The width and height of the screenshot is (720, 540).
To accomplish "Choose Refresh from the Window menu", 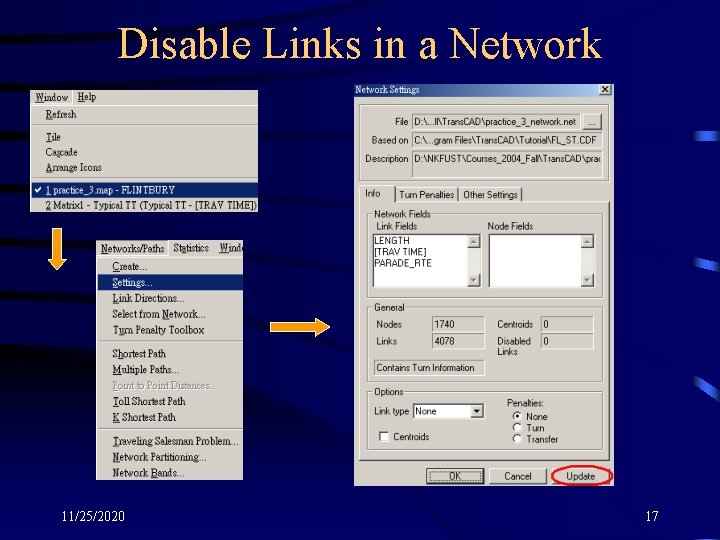I will (61, 114).
